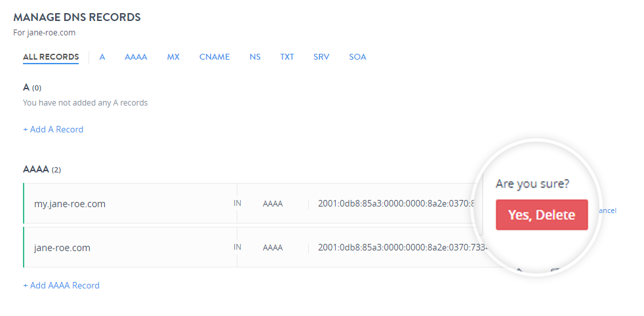Switch to the SRV tab
The width and height of the screenshot is (644, 316).
(321, 57)
